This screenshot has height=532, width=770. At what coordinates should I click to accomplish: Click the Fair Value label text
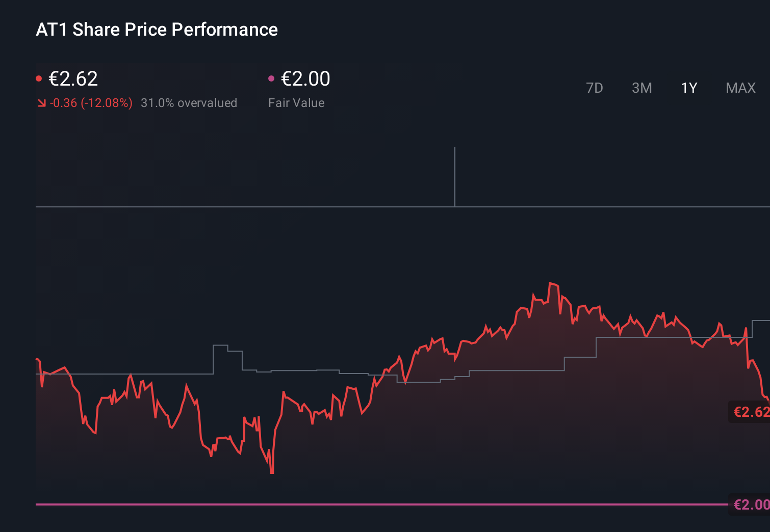click(x=296, y=102)
